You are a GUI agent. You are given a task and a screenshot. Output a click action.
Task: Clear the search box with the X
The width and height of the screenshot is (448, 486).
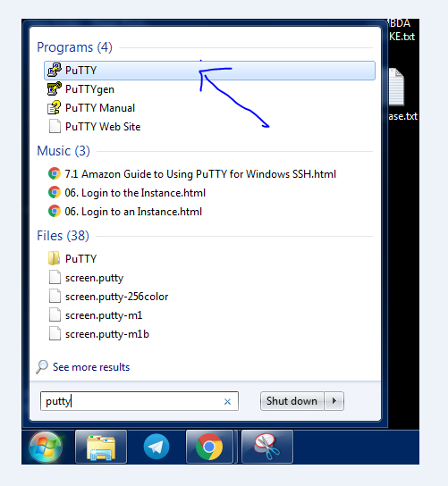227,402
